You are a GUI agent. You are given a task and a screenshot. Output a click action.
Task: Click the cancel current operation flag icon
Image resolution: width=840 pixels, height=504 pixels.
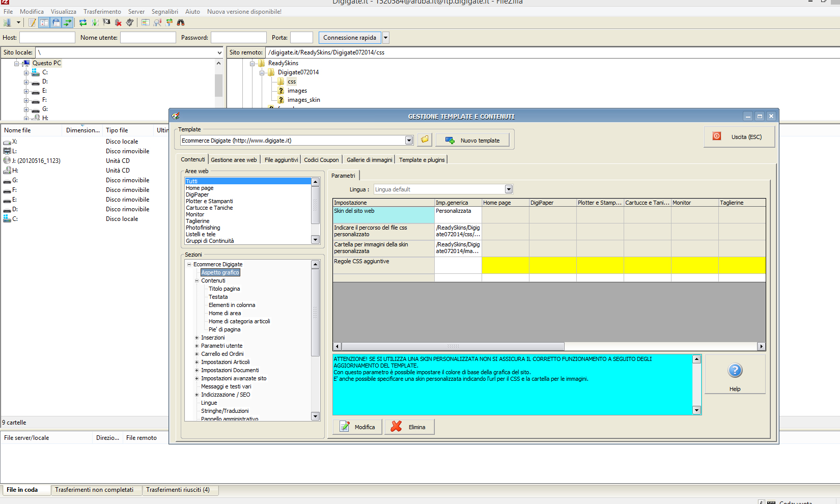106,22
